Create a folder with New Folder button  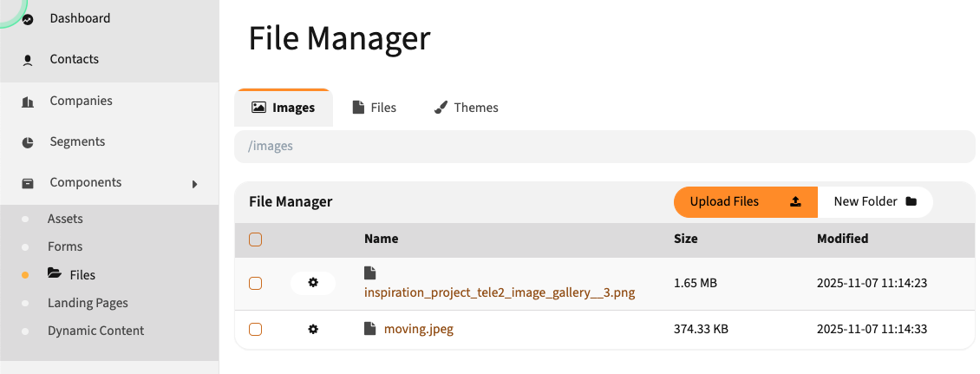pyautogui.click(x=875, y=202)
